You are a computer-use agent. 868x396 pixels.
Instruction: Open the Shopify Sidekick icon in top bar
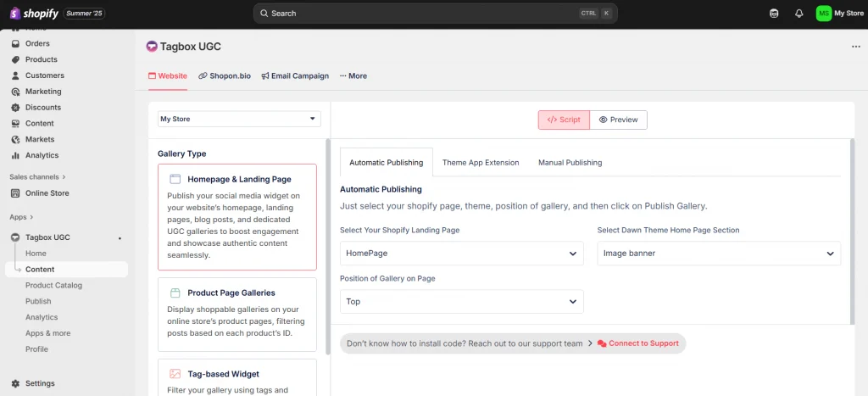(774, 14)
